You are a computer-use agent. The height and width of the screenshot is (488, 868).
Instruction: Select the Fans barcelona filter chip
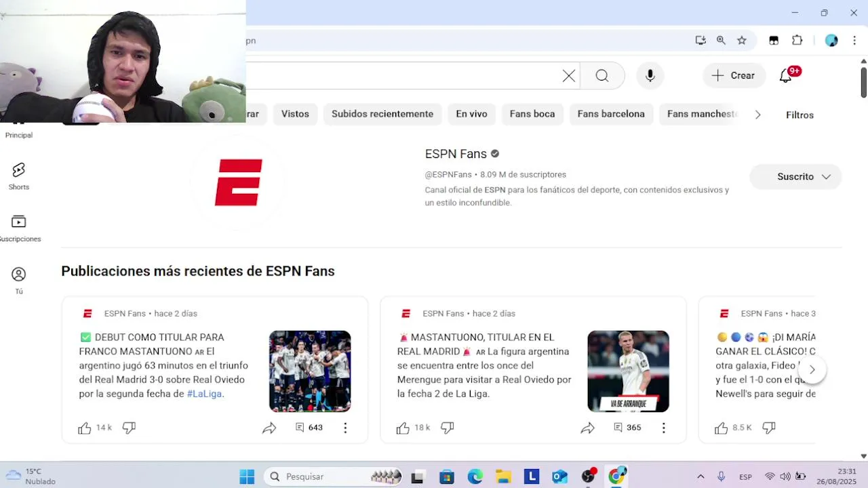tap(611, 114)
